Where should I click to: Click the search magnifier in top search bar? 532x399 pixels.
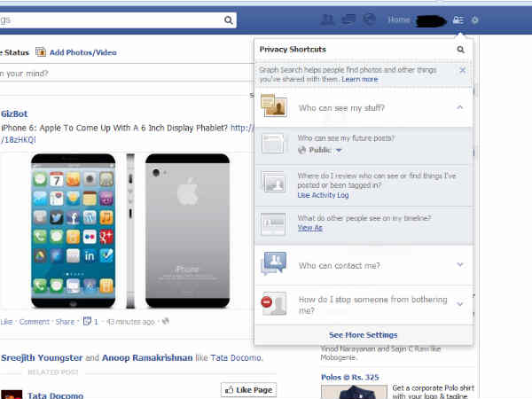click(x=229, y=20)
